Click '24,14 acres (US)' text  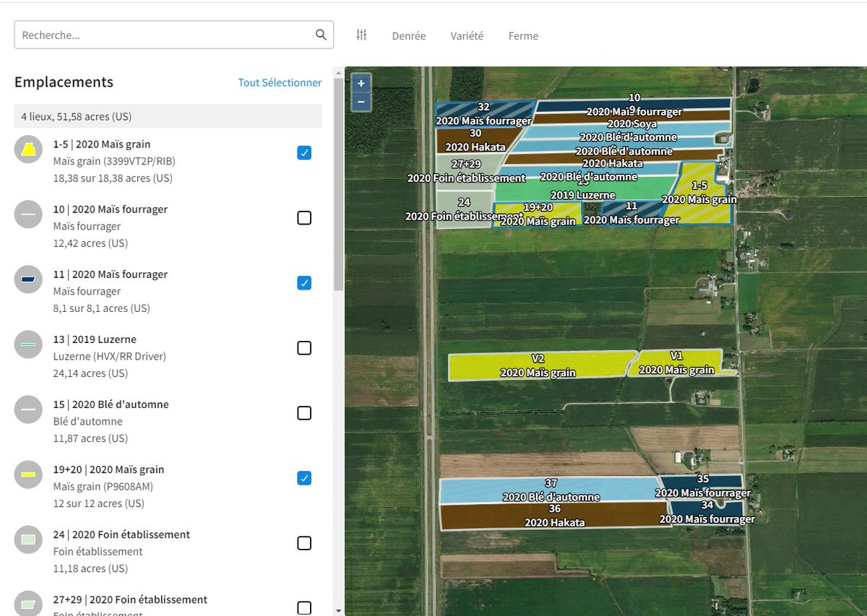[90, 373]
